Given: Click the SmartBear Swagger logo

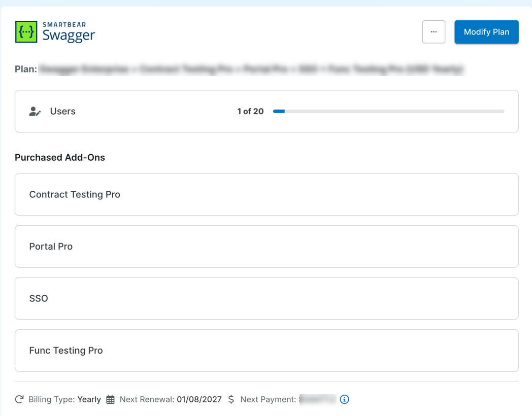Looking at the screenshot, I should click(55, 32).
